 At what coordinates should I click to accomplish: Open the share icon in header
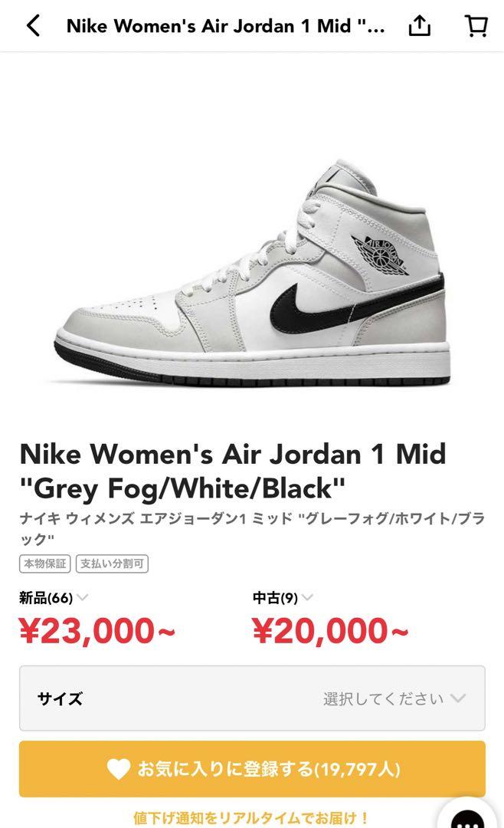(x=420, y=25)
